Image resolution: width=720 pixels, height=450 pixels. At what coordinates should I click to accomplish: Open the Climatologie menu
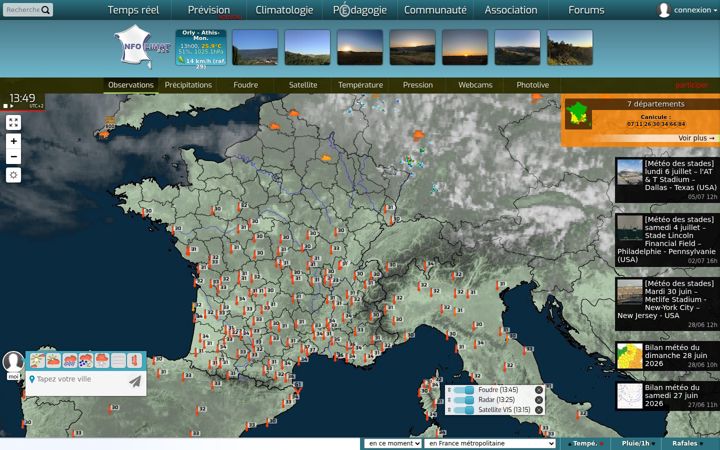pyautogui.click(x=284, y=10)
